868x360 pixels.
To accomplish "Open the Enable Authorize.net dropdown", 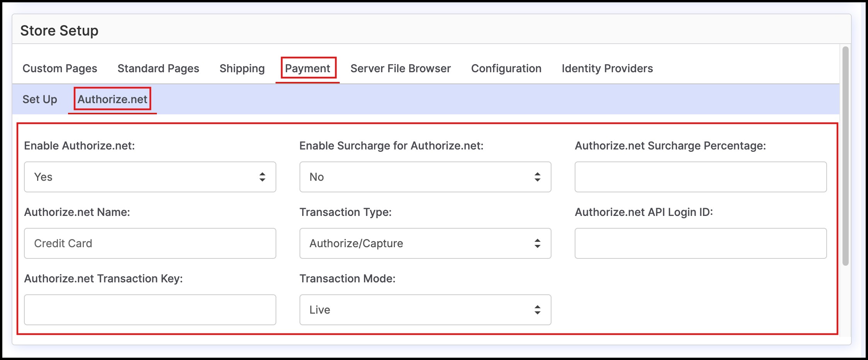I will point(150,177).
